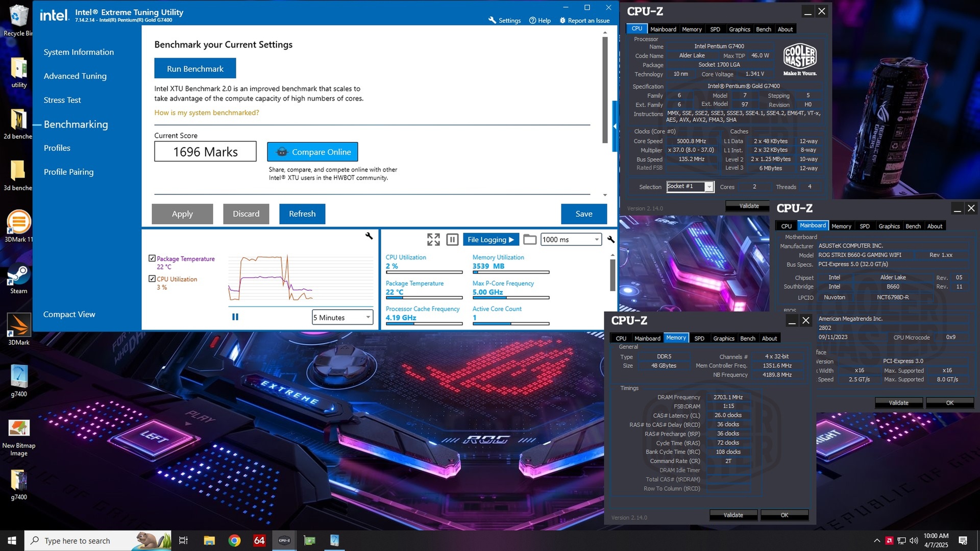Launch Google Chrome from the taskbar
The width and height of the screenshot is (980, 551).
pos(234,540)
